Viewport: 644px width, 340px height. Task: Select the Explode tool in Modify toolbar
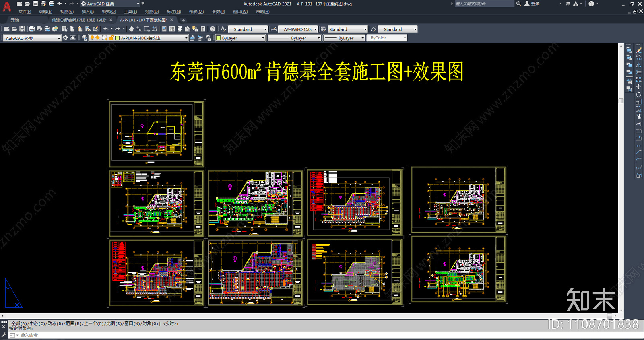pos(638,175)
